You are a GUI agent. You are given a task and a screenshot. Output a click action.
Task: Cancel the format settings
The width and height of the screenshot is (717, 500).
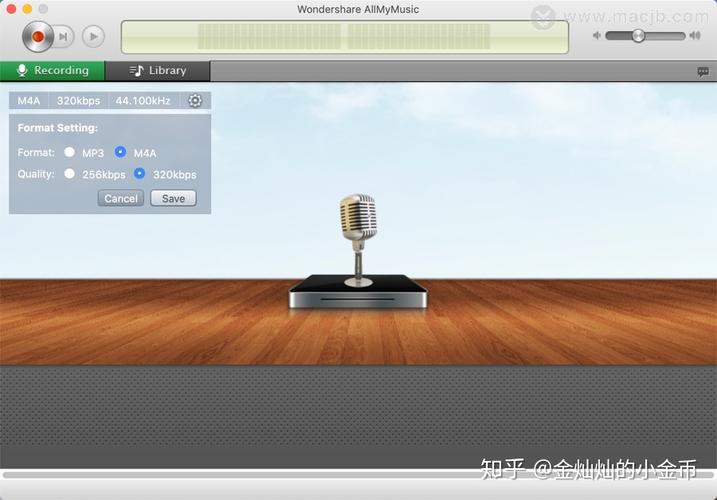(x=121, y=198)
